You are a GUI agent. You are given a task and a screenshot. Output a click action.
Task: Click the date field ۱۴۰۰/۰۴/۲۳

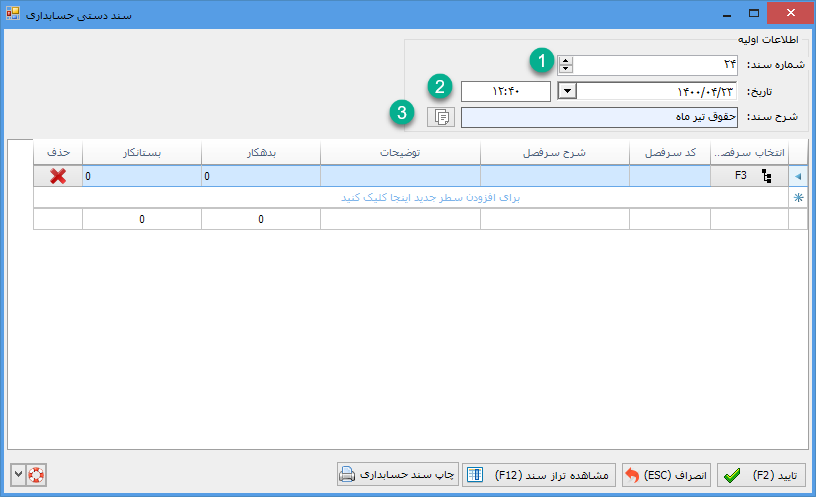tap(657, 92)
